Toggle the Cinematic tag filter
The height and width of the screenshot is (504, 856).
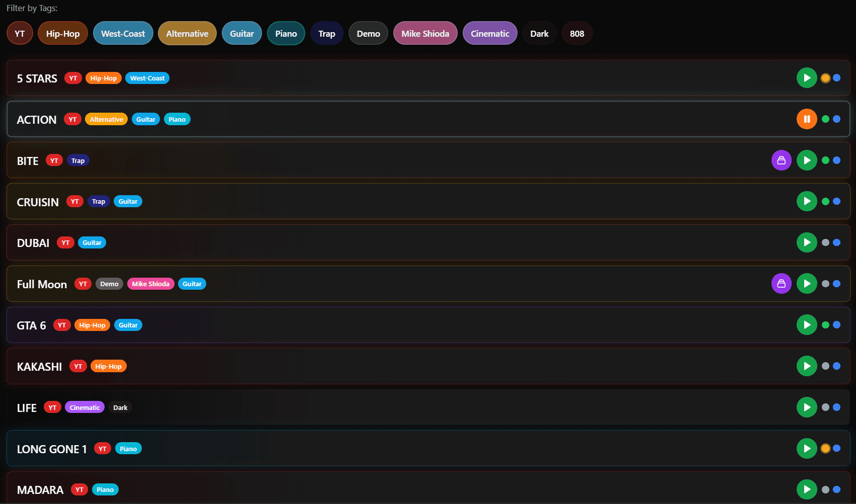(x=490, y=34)
